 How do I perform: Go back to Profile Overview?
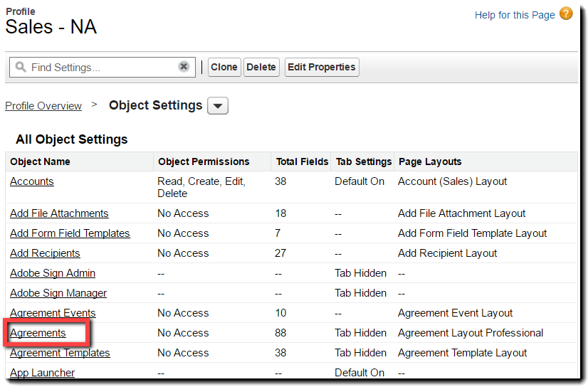pos(43,106)
